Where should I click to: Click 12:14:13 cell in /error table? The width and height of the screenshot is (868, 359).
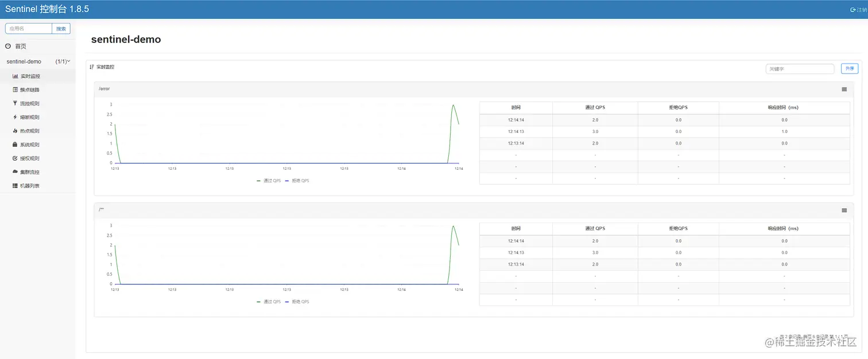pos(516,132)
